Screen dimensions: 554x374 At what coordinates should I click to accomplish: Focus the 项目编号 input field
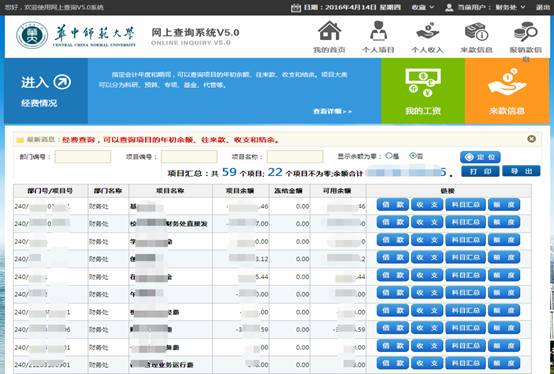189,156
